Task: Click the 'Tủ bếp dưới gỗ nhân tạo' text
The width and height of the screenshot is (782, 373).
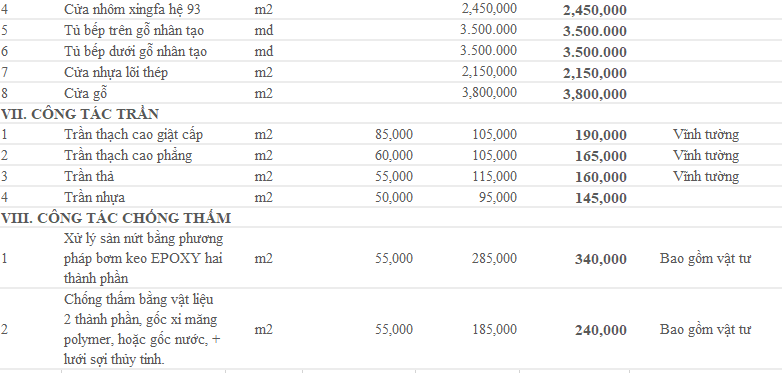Action: click(135, 51)
